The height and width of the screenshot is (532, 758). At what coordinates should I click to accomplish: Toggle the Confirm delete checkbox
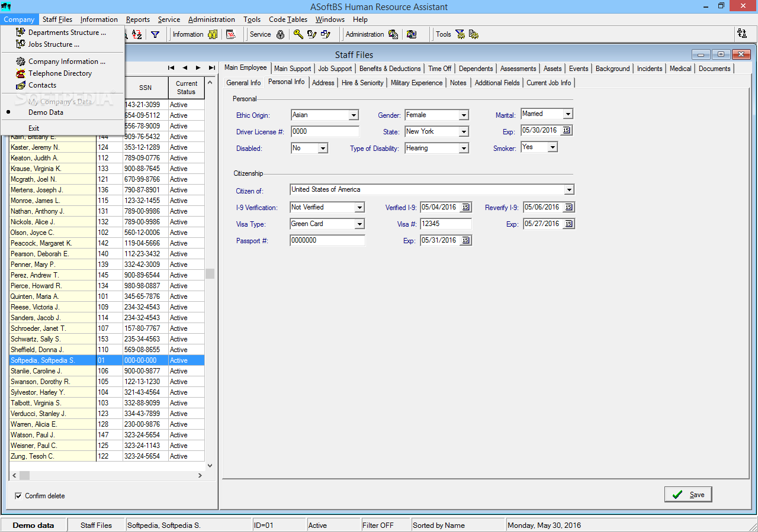click(x=18, y=496)
